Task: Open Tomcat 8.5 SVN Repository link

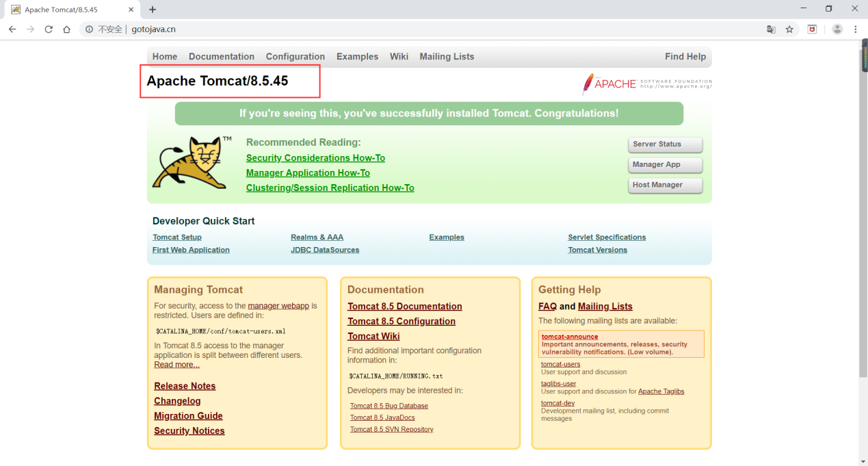Action: click(391, 430)
